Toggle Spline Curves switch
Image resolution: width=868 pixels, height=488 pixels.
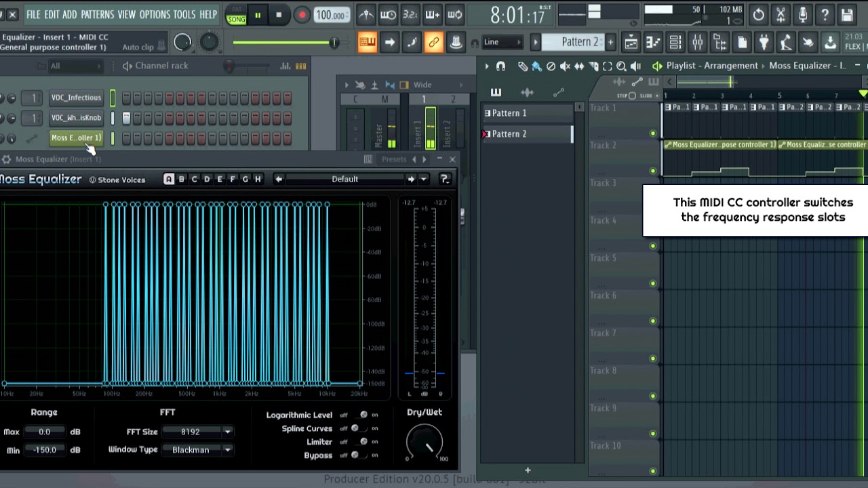pyautogui.click(x=359, y=428)
